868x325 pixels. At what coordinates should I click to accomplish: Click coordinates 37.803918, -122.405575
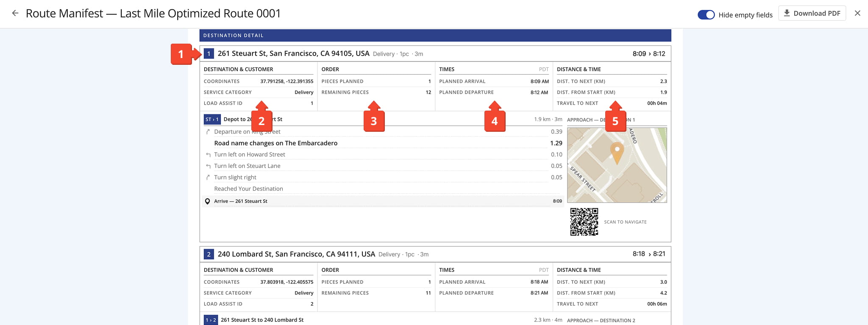coord(287,282)
